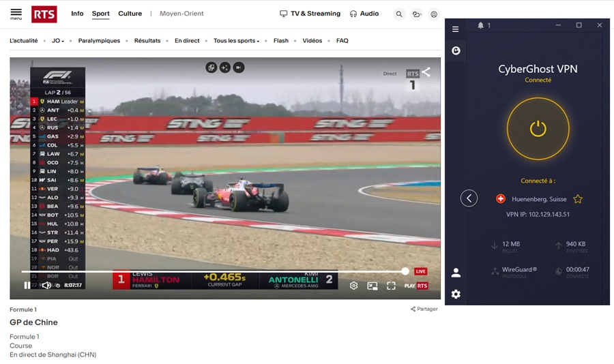614x364 pixels.
Task: Click the GP de Chine title
Action: [33, 322]
